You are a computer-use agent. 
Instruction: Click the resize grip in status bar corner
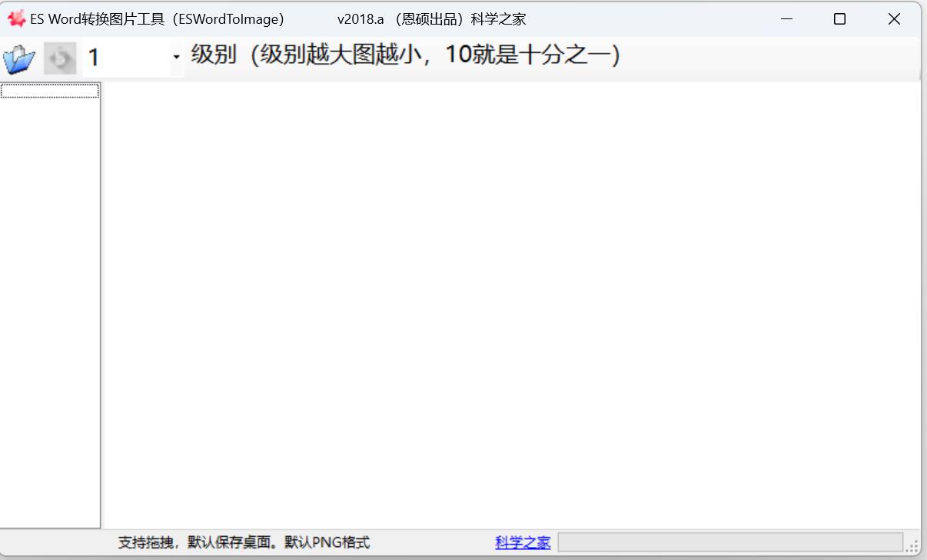coord(912,545)
